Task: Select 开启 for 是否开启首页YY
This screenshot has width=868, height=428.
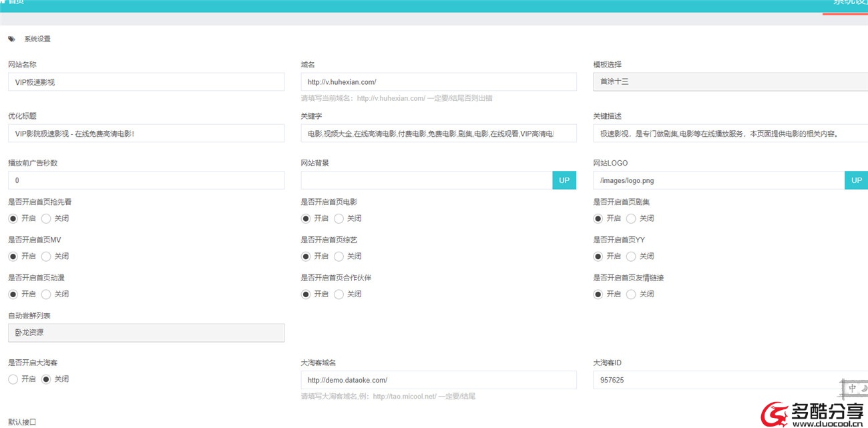Action: coord(598,256)
